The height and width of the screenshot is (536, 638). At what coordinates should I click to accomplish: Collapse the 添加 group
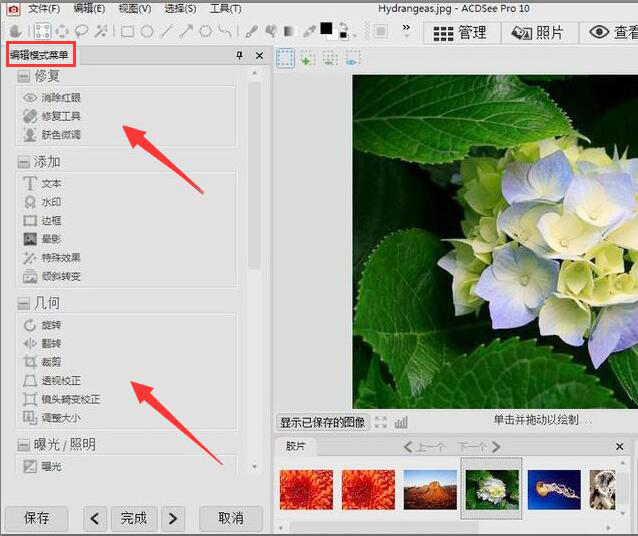(x=24, y=162)
